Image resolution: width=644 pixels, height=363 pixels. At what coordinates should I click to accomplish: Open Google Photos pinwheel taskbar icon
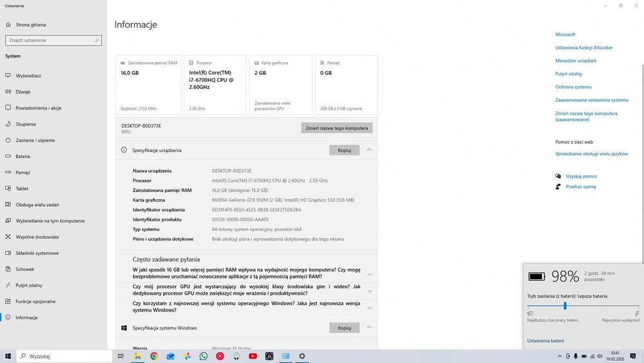tap(187, 356)
